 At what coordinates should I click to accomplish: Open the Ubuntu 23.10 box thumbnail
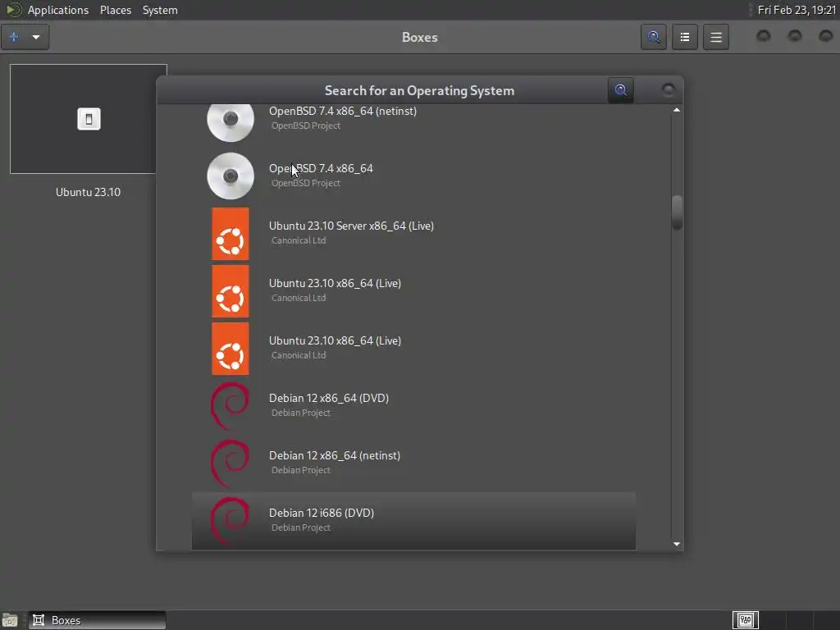coord(89,119)
